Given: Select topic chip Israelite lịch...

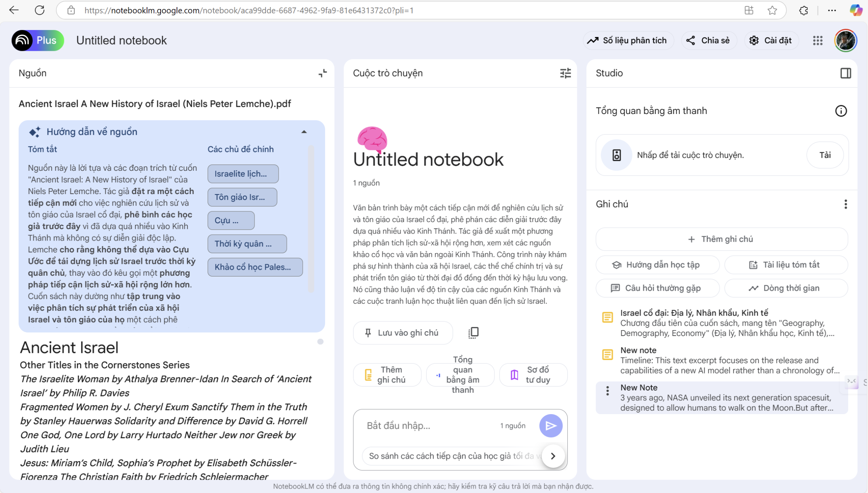Looking at the screenshot, I should [x=243, y=174].
